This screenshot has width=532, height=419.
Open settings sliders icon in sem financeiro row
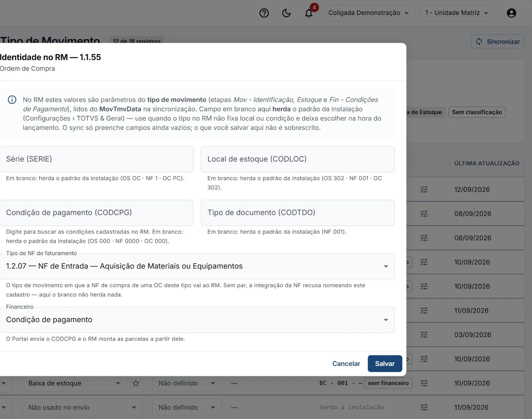pos(424,383)
